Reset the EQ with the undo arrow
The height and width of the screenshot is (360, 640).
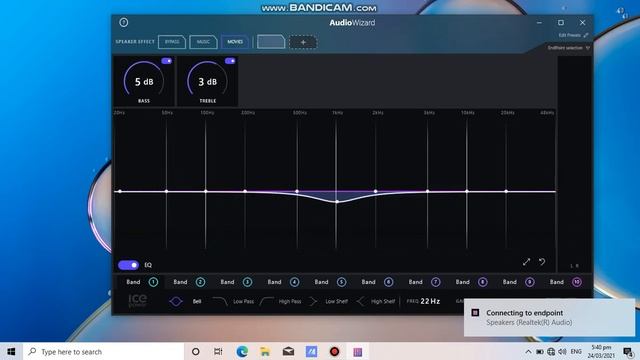(x=542, y=262)
